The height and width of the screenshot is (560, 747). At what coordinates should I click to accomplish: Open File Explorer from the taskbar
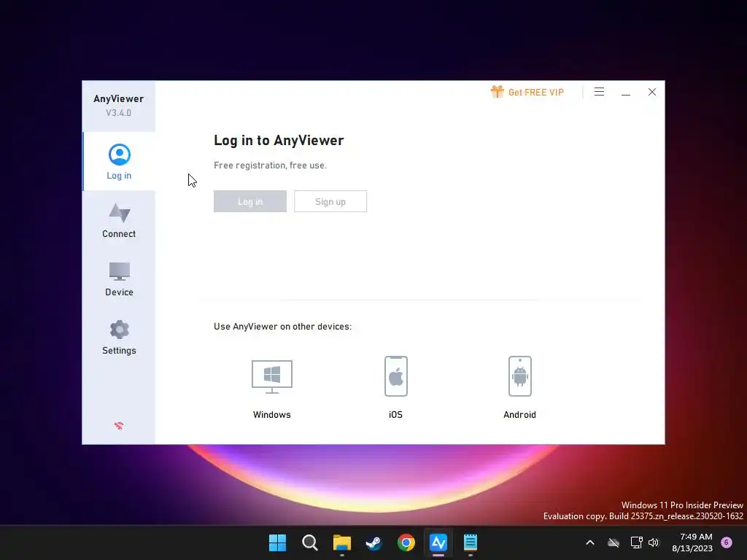tap(342, 542)
